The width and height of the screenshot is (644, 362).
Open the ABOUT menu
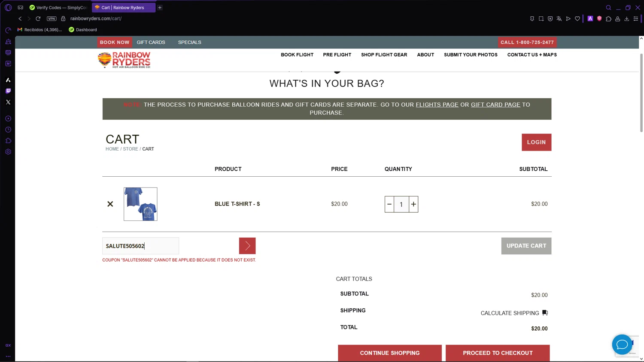[x=425, y=55]
